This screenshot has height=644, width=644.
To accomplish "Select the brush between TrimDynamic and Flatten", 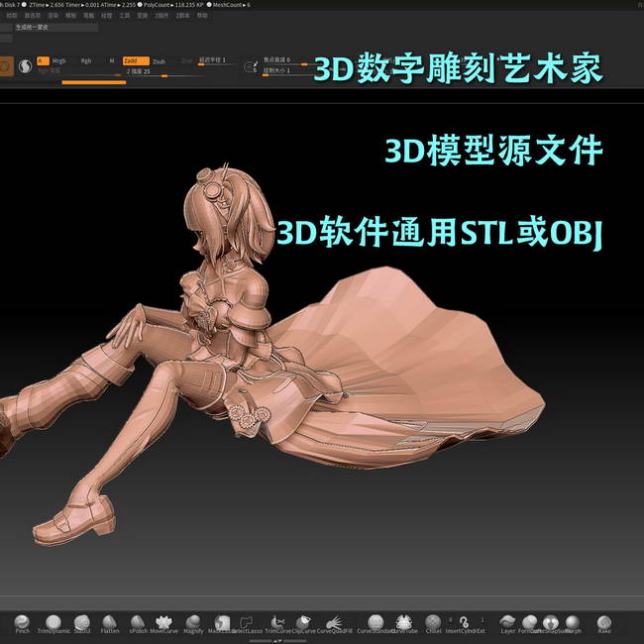I will coord(81,623).
